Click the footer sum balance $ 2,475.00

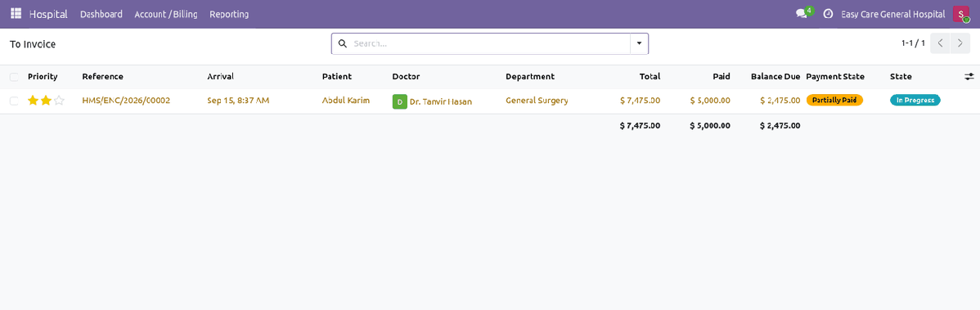[x=780, y=126]
